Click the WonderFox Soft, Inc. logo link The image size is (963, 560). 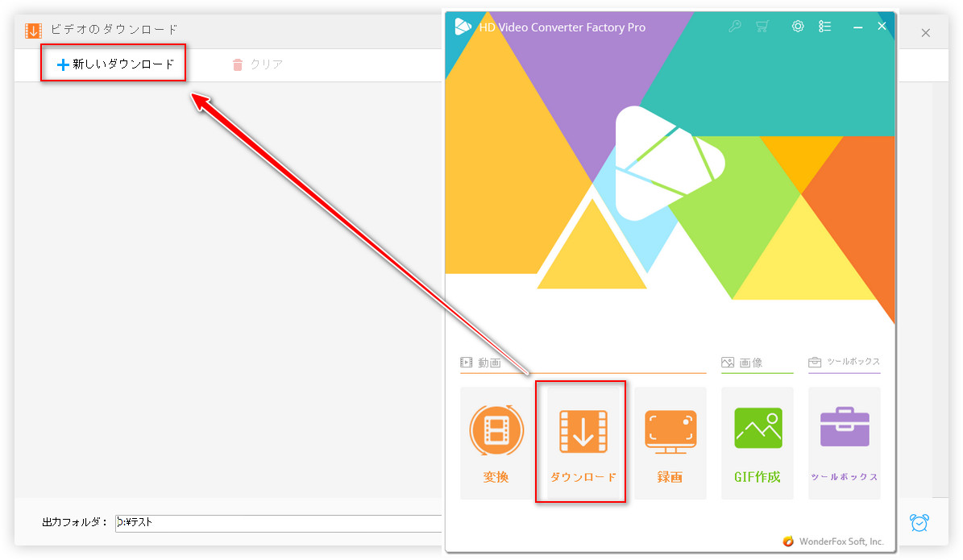point(832,541)
